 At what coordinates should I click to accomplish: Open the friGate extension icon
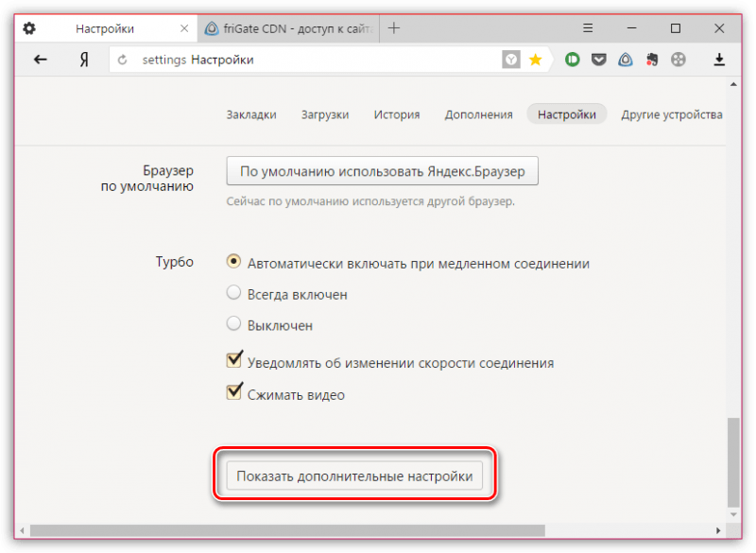625,60
